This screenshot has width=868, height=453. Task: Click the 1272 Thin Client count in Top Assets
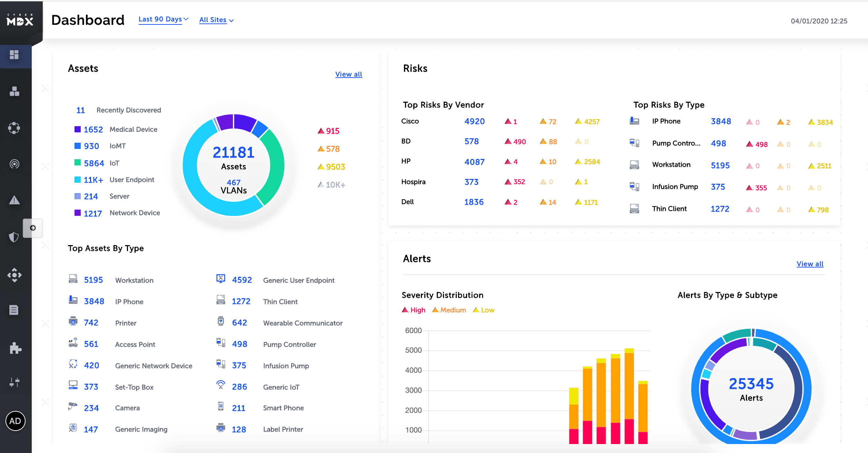tap(241, 301)
